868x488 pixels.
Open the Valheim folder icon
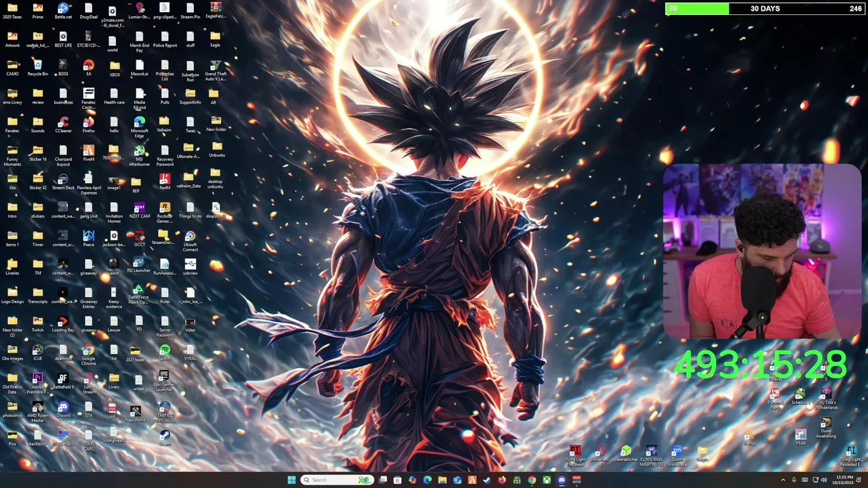pos(164,125)
